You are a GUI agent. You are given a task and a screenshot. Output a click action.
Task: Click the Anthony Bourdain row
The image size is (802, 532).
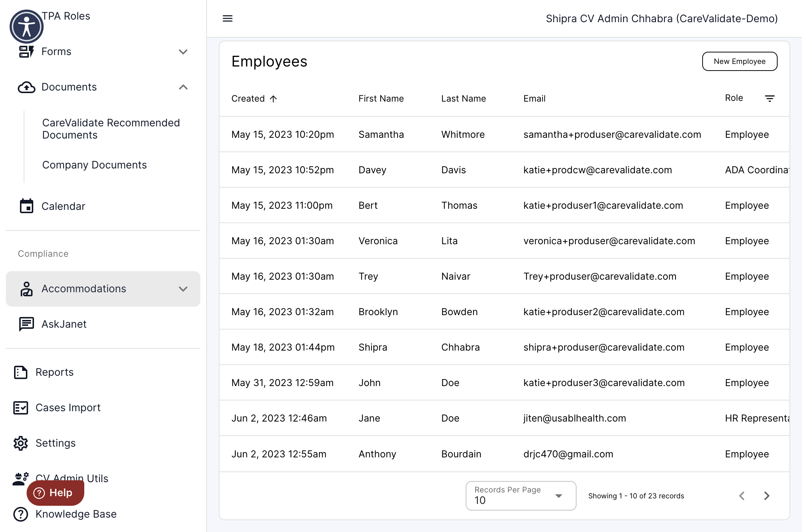click(504, 454)
